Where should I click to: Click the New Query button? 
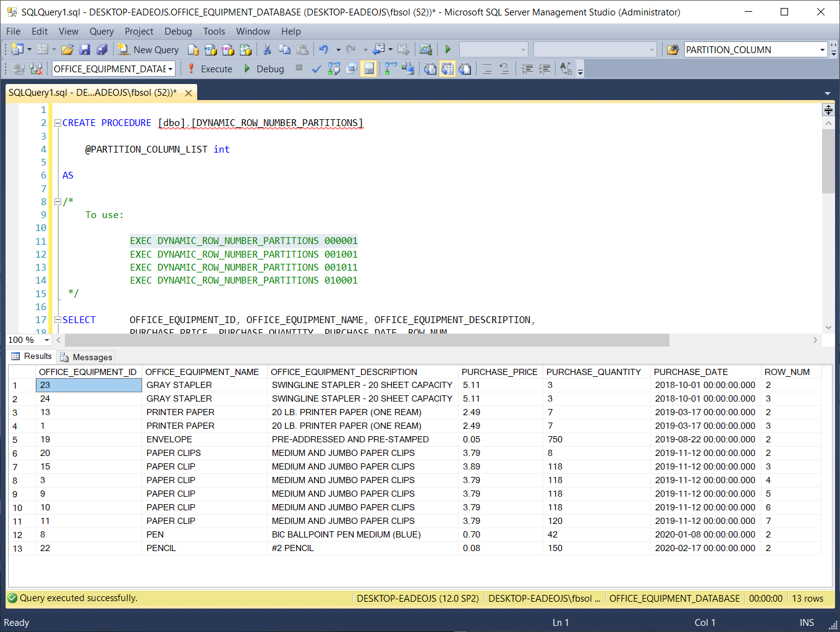(148, 50)
